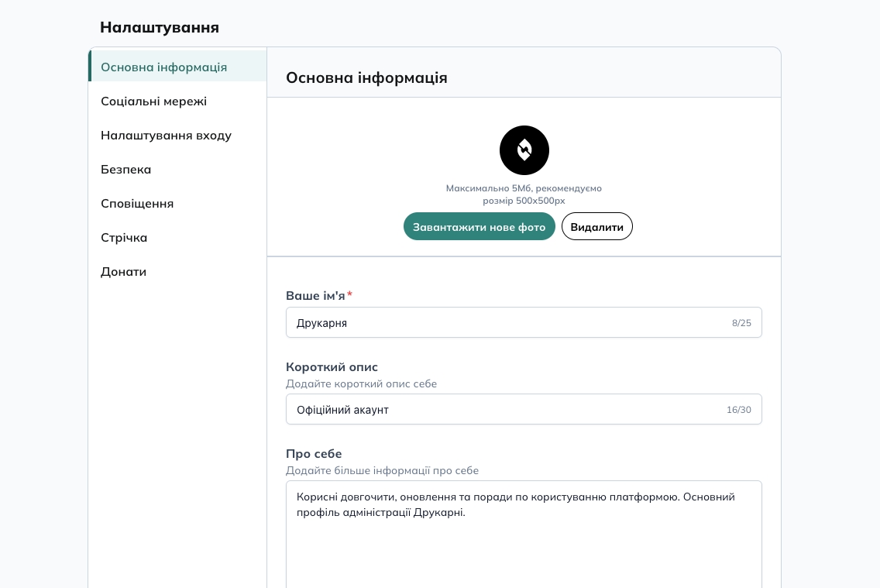Go to Налаштування входу section
This screenshot has width=880, height=588.
click(166, 135)
